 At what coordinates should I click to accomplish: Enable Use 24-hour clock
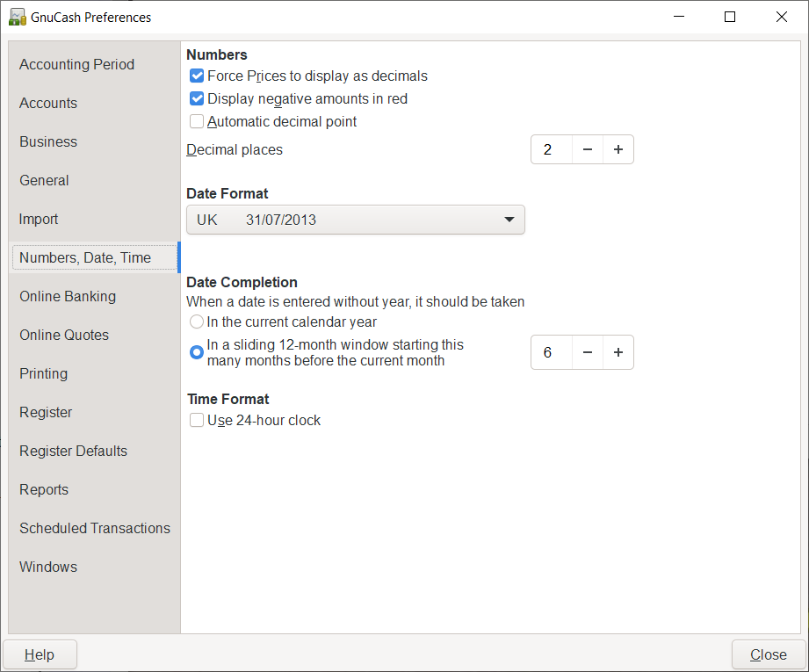[x=197, y=421]
